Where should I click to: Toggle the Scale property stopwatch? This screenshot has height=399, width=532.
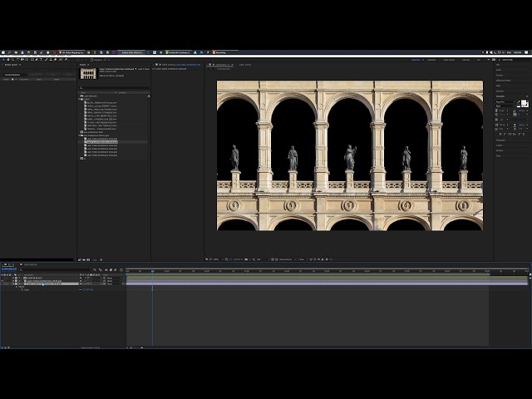click(22, 290)
